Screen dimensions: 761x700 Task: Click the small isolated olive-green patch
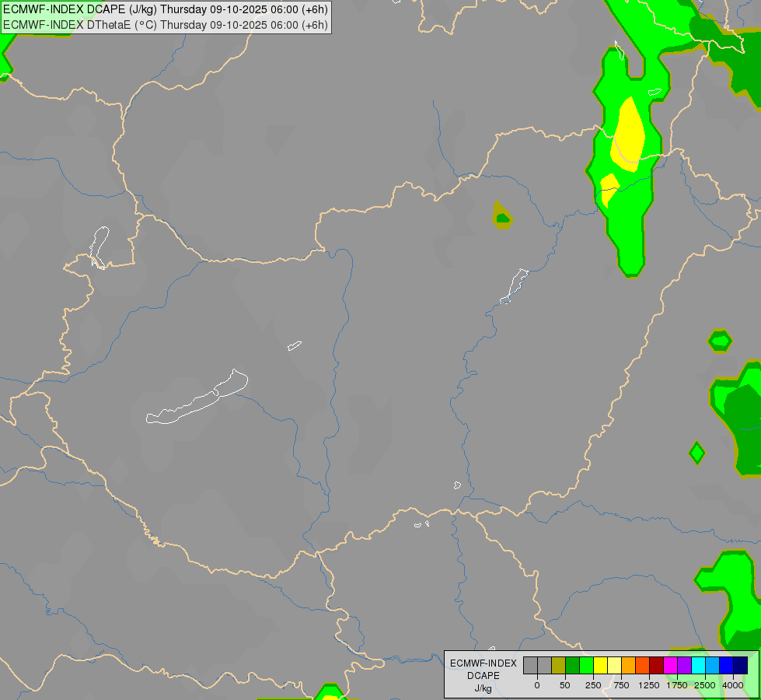pos(502,215)
